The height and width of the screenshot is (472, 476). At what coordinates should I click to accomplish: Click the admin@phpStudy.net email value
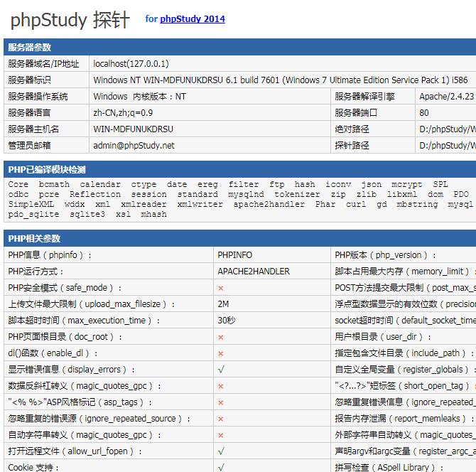134,146
